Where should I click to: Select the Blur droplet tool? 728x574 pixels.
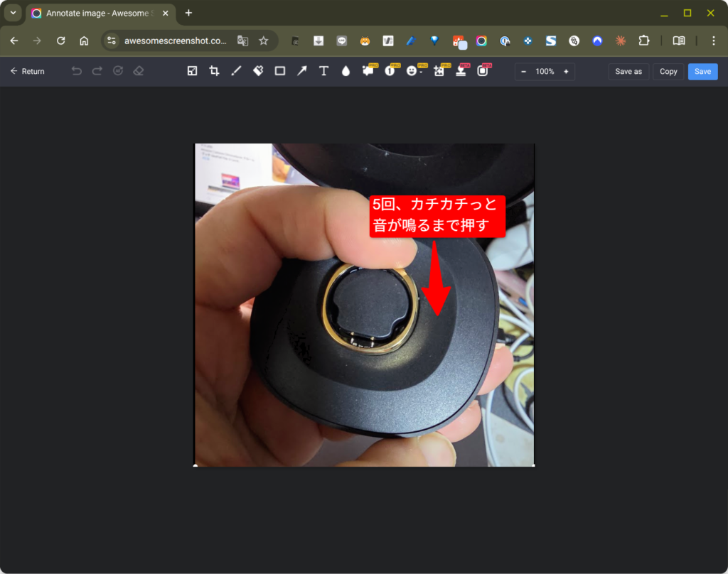[346, 71]
